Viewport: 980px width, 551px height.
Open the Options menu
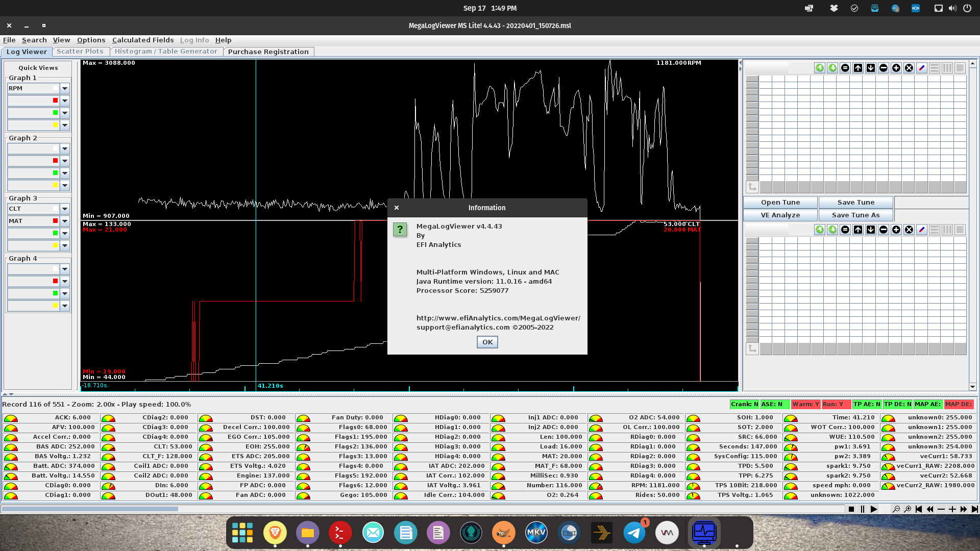click(91, 40)
